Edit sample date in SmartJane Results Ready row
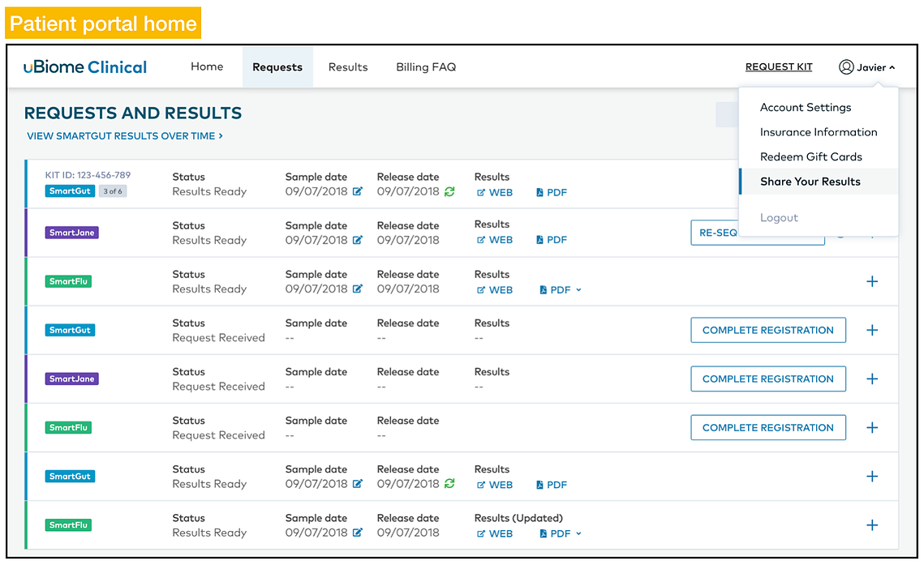The image size is (924, 565). point(357,240)
